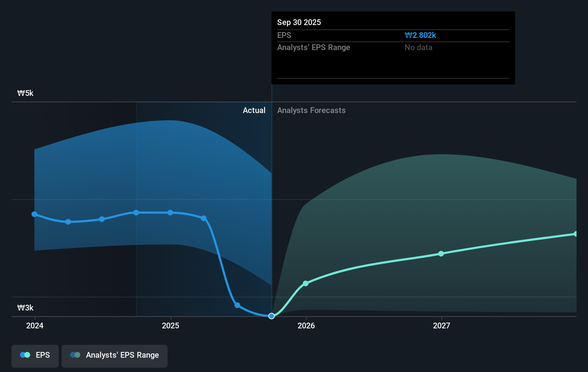This screenshot has height=372, width=588.
Task: Click the EPS point just before the sharp drop
Action: coord(203,218)
